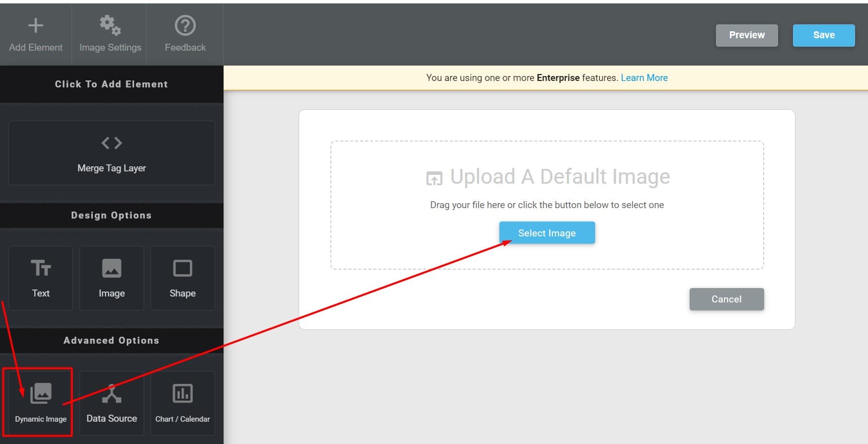
Task: Insert a Chart / Calendar element
Action: coord(182,403)
